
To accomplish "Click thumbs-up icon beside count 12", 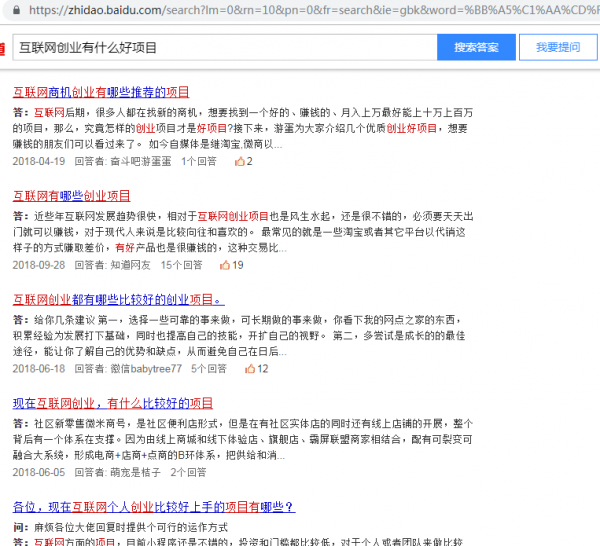I will (x=249, y=369).
